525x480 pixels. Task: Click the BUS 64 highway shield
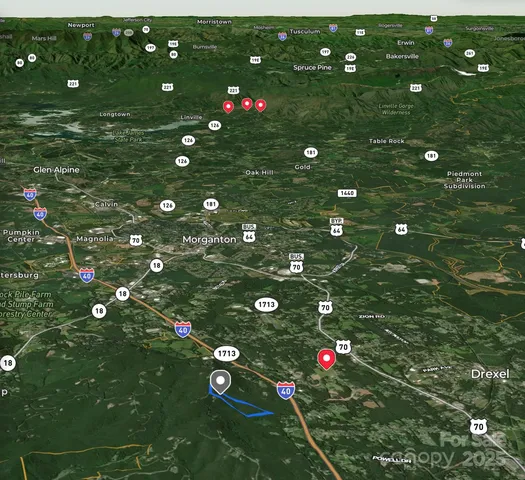click(249, 233)
